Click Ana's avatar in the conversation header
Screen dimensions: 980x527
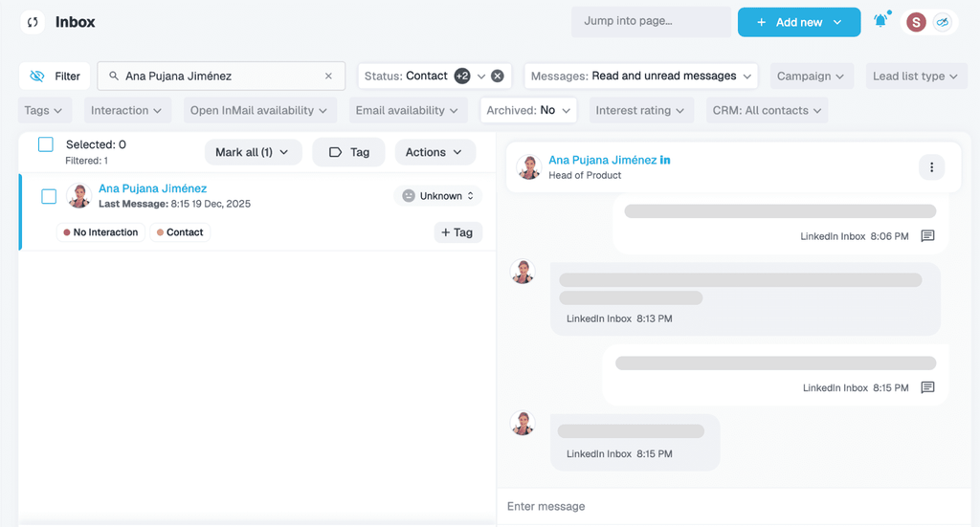tap(528, 167)
